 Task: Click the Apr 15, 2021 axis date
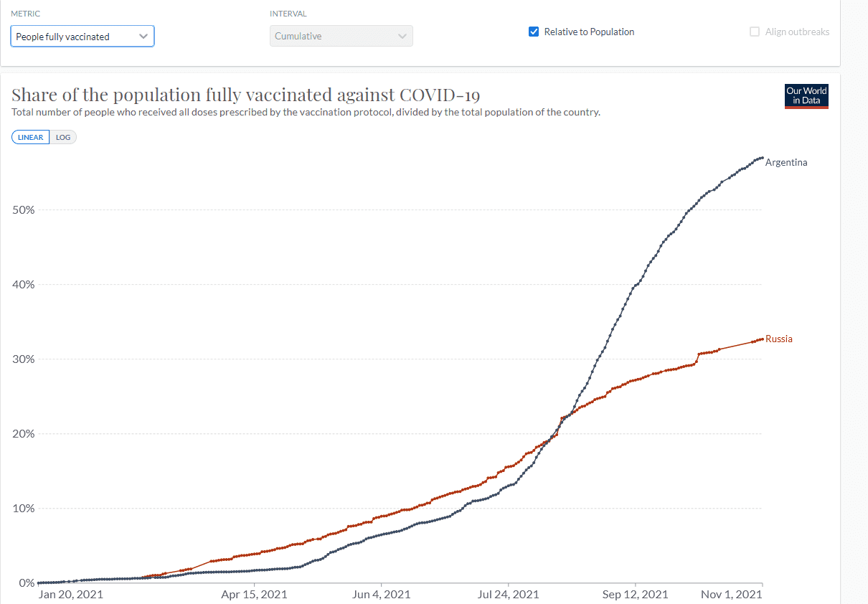click(x=254, y=595)
